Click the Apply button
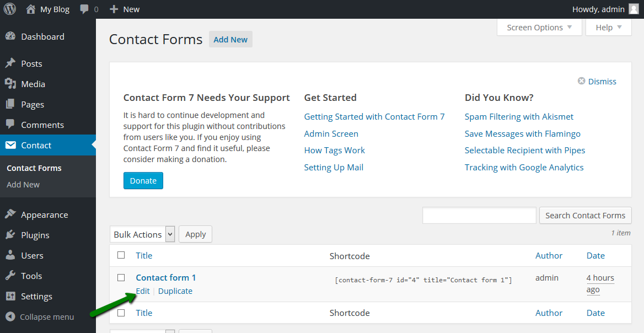Viewport: 644px width, 333px height. click(x=196, y=234)
